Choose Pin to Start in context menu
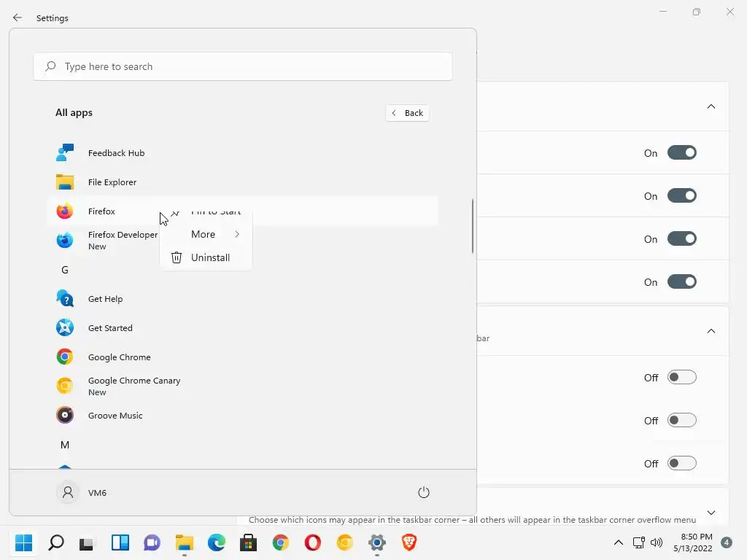The width and height of the screenshot is (747, 560). pos(206,212)
